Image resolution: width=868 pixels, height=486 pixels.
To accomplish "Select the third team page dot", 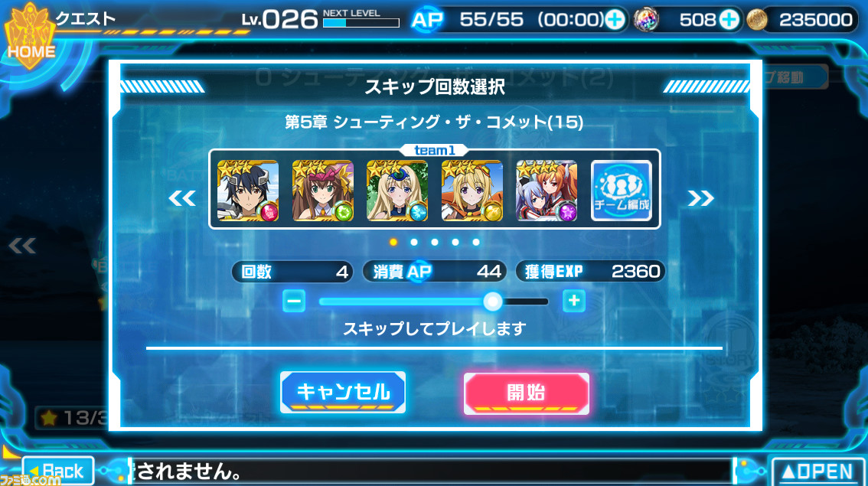I will pyautogui.click(x=435, y=242).
